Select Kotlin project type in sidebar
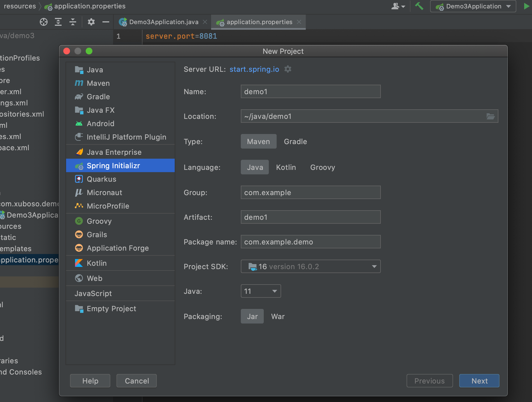The height and width of the screenshot is (402, 532). tap(120, 263)
